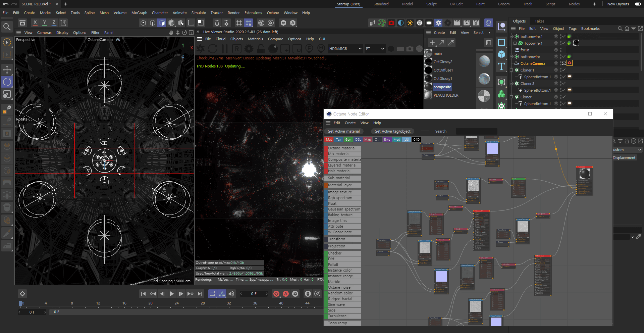Expand the bottomwire tree node

512,57
